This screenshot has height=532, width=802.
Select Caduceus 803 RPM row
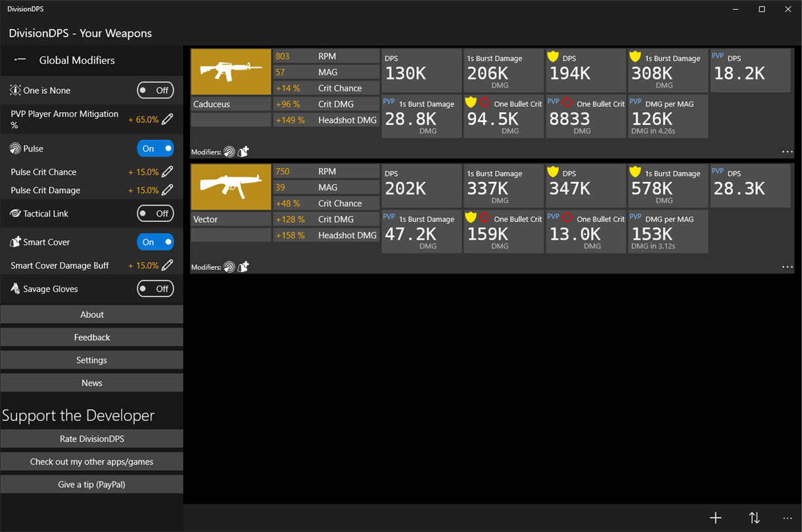pyautogui.click(x=326, y=56)
